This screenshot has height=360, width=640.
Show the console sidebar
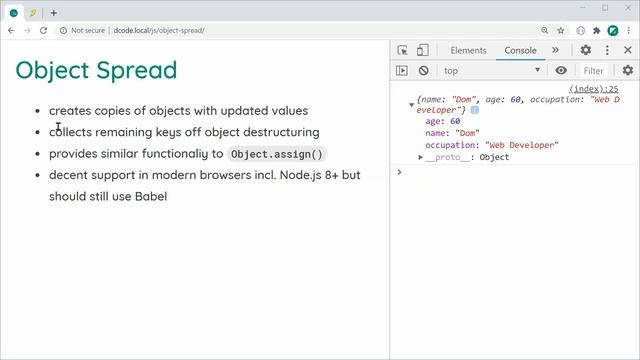pos(402,71)
